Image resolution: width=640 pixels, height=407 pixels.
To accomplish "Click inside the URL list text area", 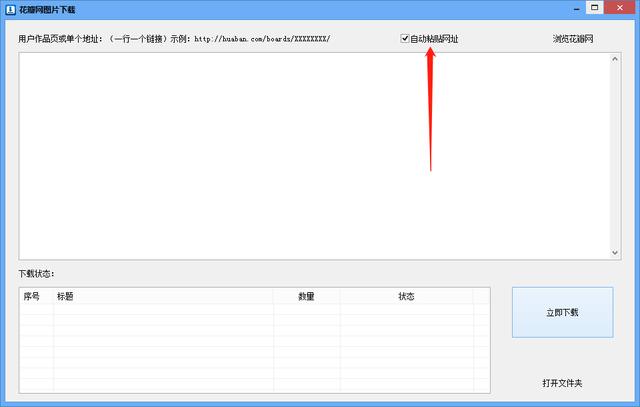I will click(x=314, y=156).
